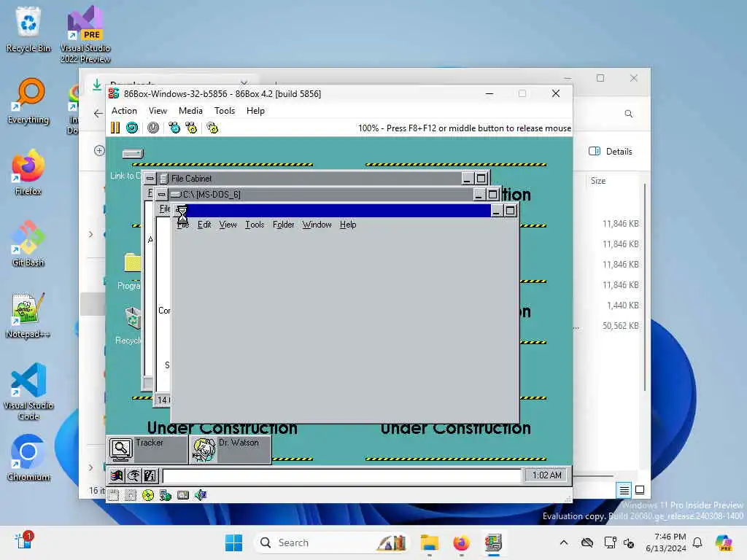Open 86Box settings gear toolbar icon
This screenshot has height=560, width=747.
click(x=212, y=128)
